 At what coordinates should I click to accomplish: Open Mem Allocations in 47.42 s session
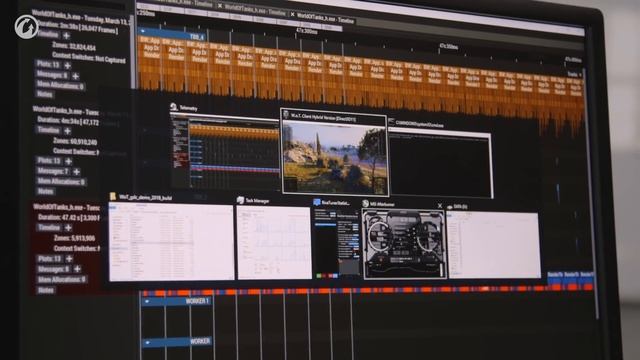point(62,280)
